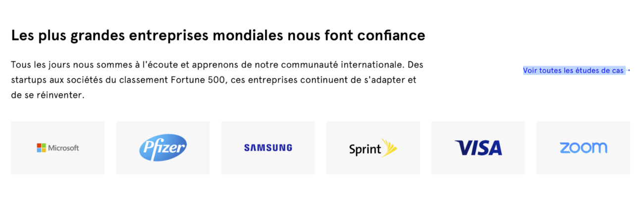
Task: Click the small arrow after the case studies link
Action: click(628, 71)
